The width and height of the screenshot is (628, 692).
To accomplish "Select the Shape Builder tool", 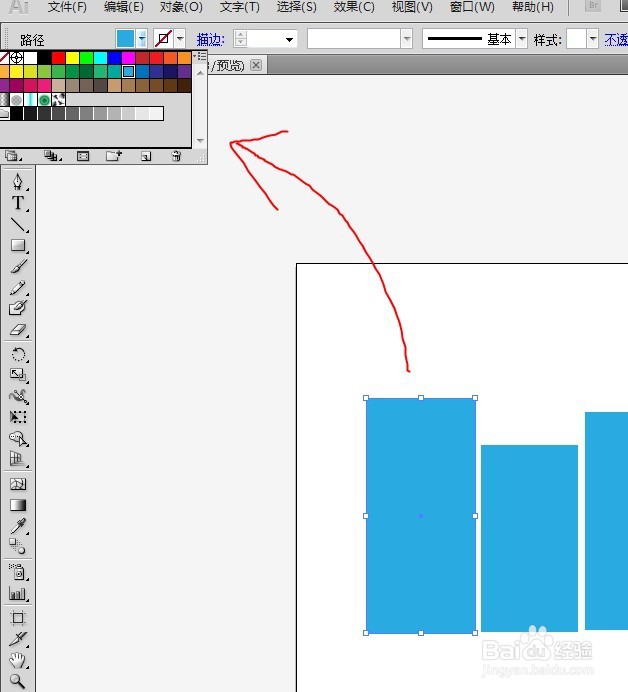I will point(18,438).
